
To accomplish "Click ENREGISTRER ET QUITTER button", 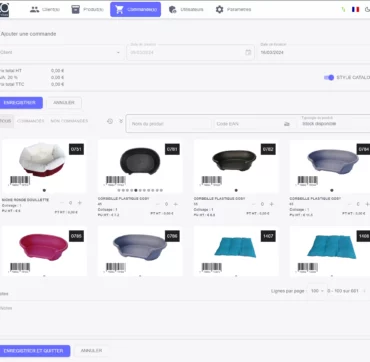I will coord(34,351).
